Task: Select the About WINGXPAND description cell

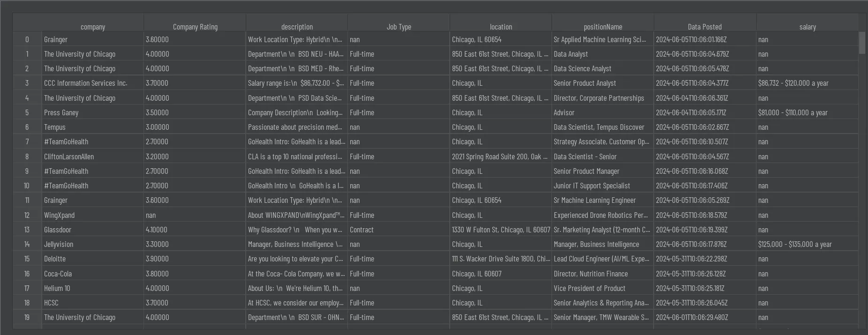Action: (x=297, y=215)
